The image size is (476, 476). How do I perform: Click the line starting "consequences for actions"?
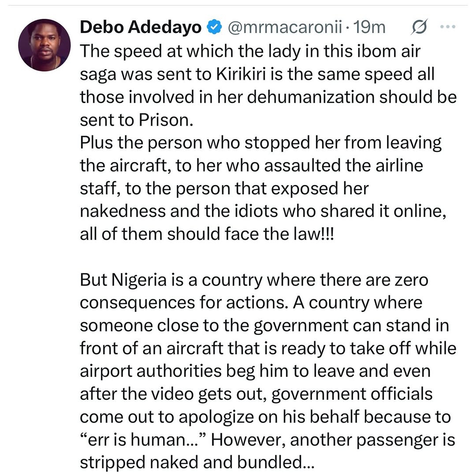click(x=251, y=303)
